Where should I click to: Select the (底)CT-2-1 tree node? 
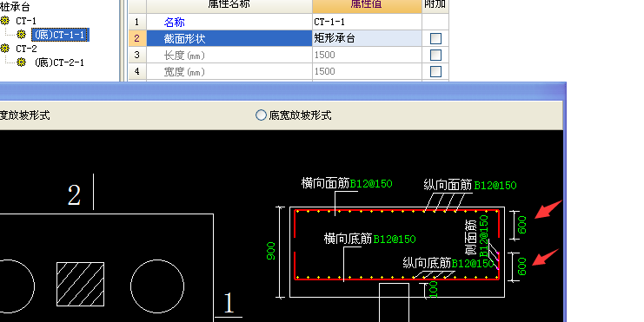(59, 62)
